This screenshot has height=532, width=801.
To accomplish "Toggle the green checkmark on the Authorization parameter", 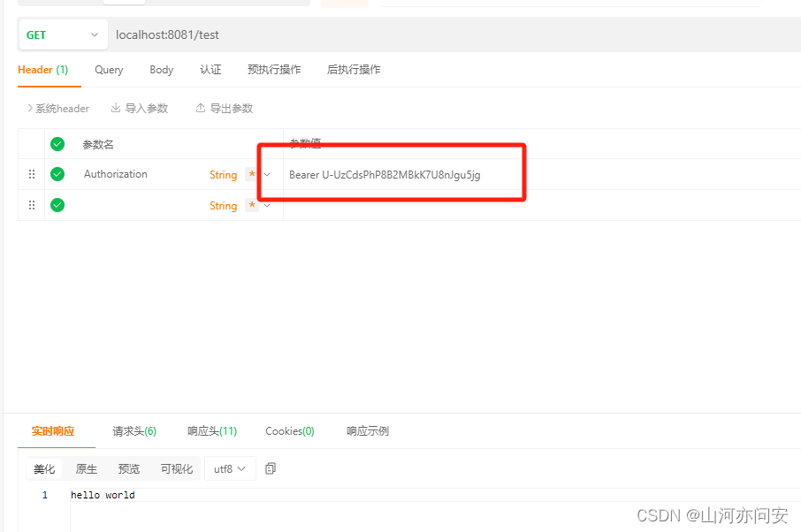I will (x=57, y=174).
